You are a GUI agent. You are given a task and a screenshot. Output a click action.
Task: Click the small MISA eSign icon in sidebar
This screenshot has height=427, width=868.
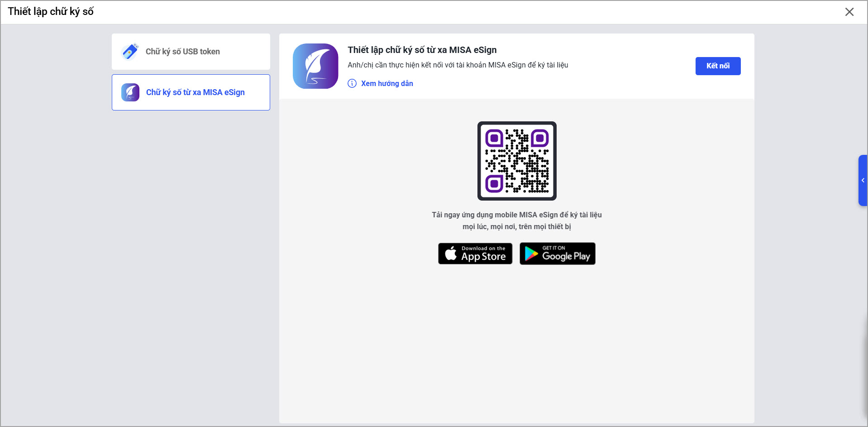(x=130, y=92)
